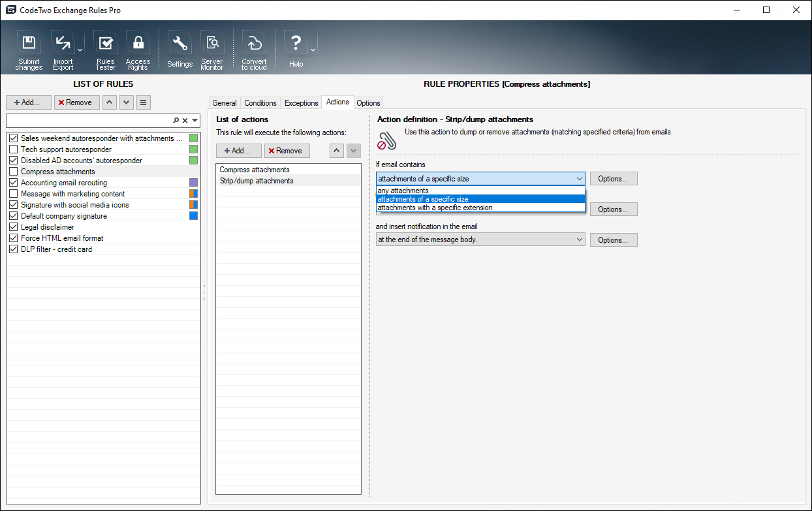Image resolution: width=812 pixels, height=511 pixels.
Task: Enable Message with marketing content checkbox
Action: (x=13, y=194)
